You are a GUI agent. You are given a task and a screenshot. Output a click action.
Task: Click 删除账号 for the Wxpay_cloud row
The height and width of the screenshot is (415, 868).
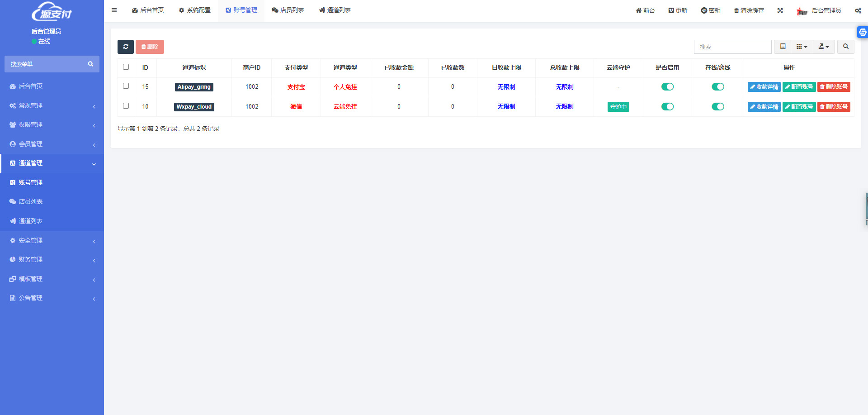834,107
